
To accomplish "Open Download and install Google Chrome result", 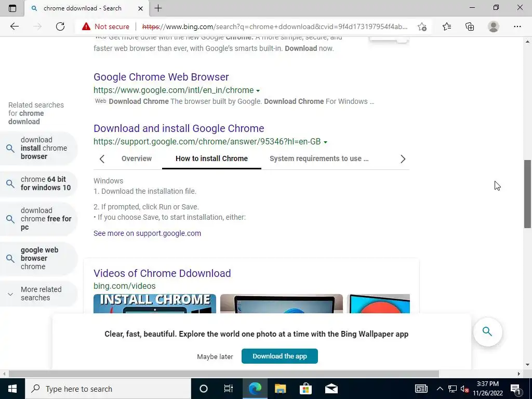I will pyautogui.click(x=179, y=128).
